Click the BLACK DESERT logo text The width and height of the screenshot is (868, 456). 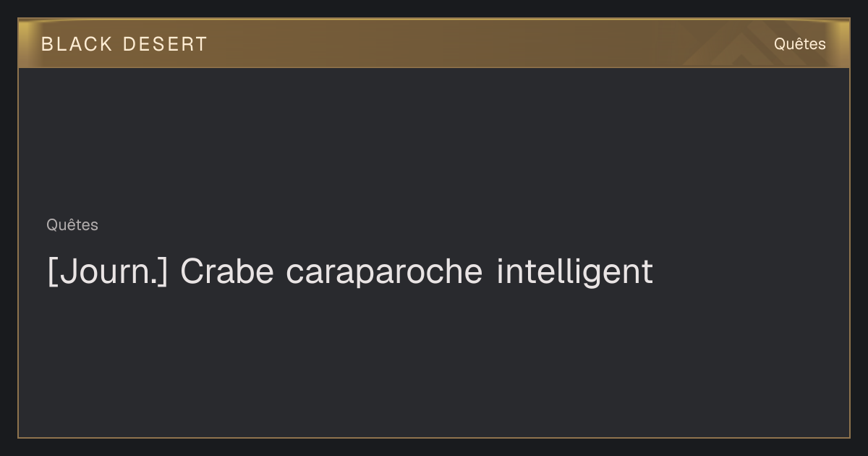click(x=124, y=44)
